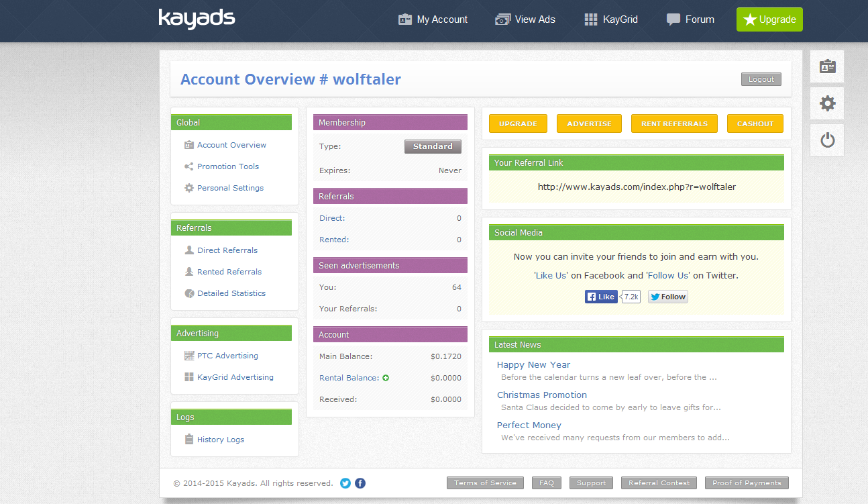
Task: Click the RENT REFERRALS button
Action: tap(674, 123)
